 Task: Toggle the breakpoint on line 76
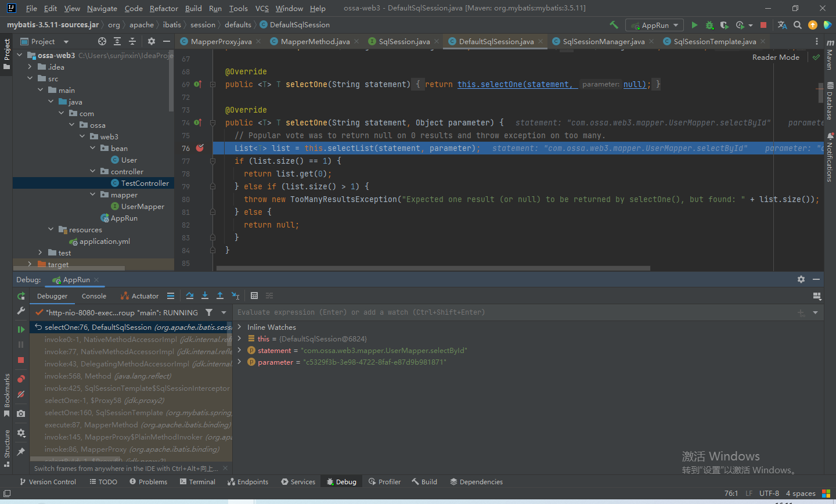point(200,148)
